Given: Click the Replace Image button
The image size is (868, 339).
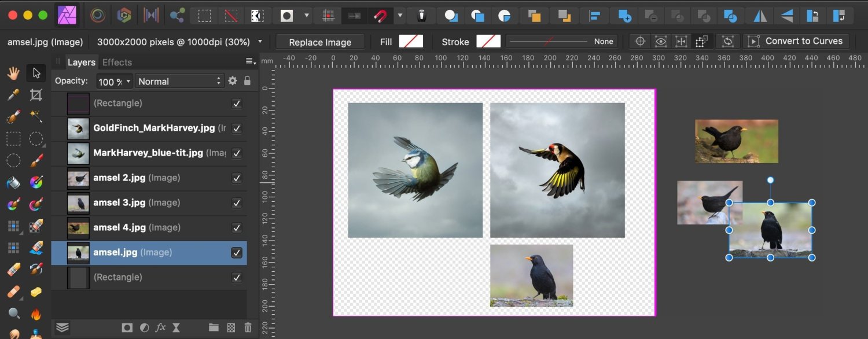Looking at the screenshot, I should pyautogui.click(x=319, y=41).
